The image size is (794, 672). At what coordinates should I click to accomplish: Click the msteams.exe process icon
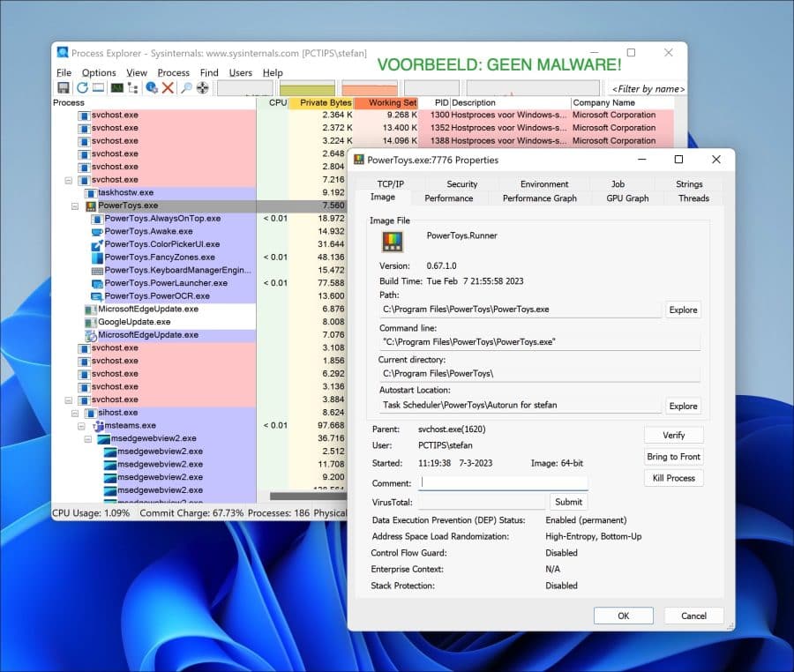coord(98,426)
